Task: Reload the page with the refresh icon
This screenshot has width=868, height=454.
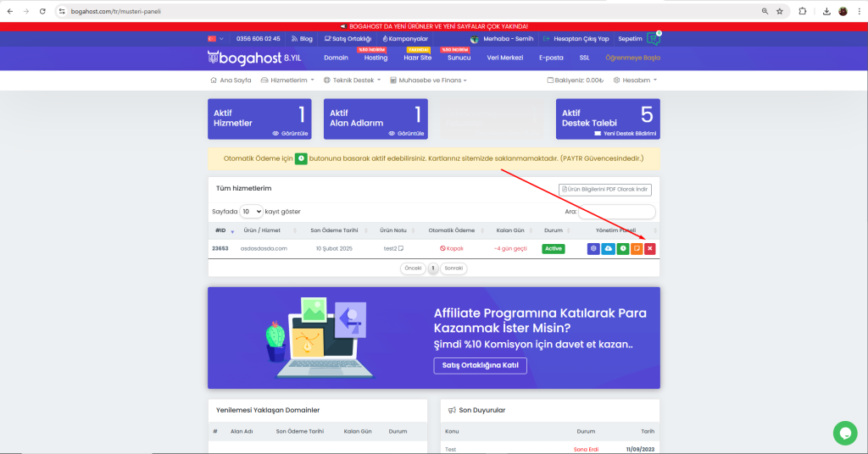Action: point(42,11)
